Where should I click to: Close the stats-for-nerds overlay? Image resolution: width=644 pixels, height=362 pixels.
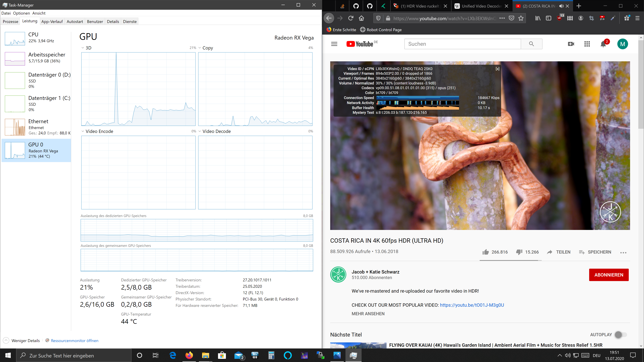coord(497,69)
